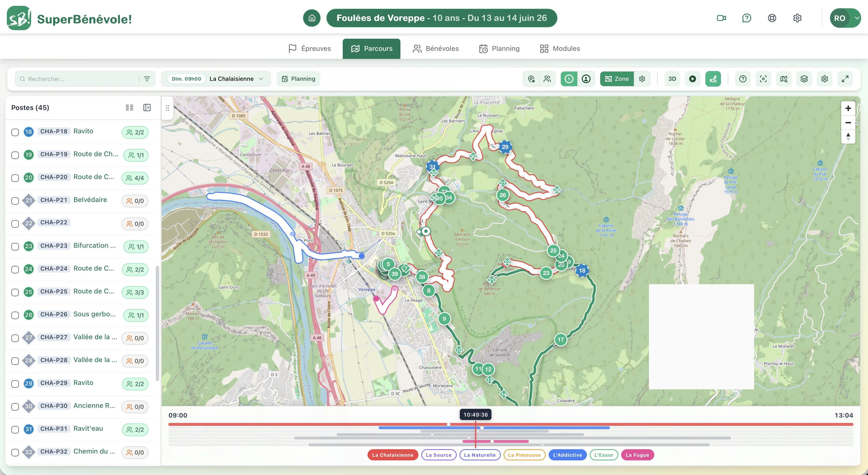Open the video camera icon in header
868x475 pixels.
tap(721, 18)
